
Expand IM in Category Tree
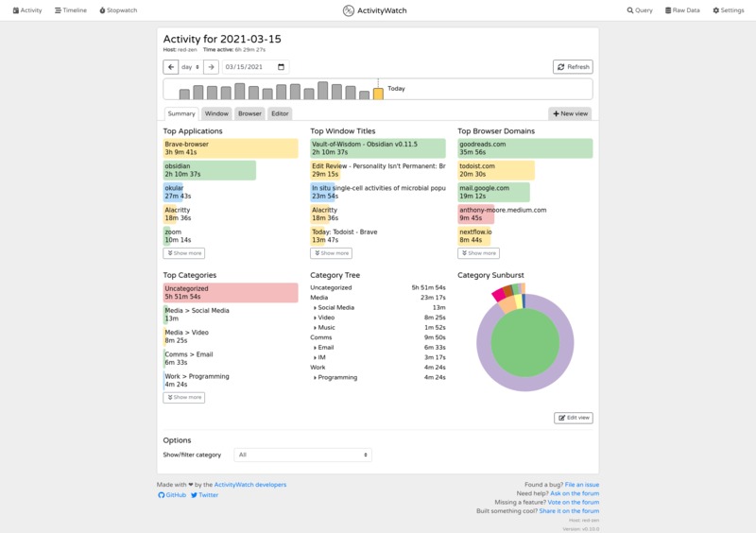point(319,357)
